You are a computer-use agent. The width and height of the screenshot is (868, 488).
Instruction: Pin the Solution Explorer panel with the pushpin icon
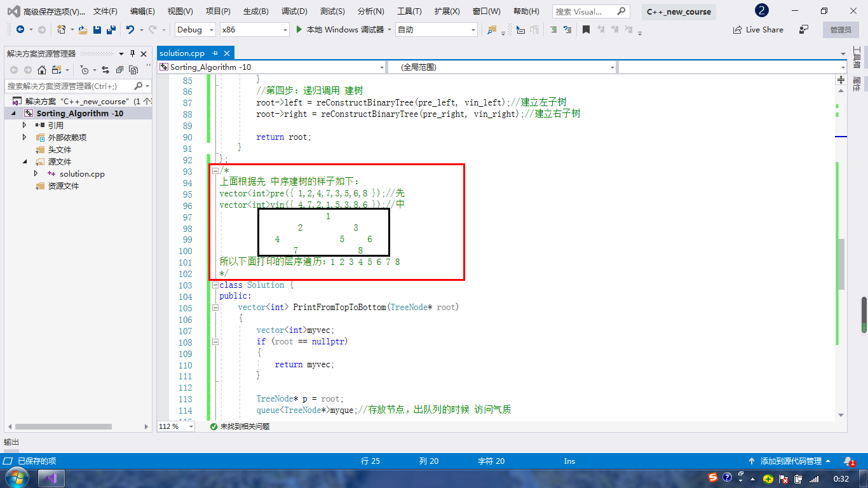pyautogui.click(x=133, y=54)
